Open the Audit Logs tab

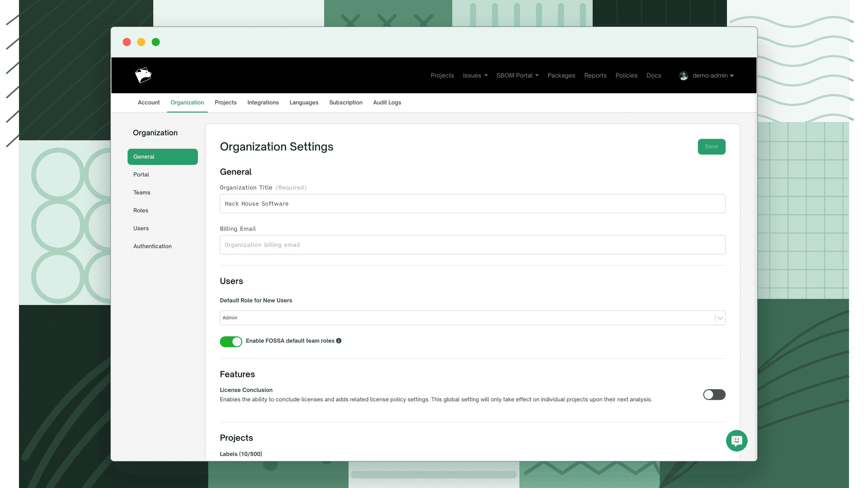coord(387,103)
